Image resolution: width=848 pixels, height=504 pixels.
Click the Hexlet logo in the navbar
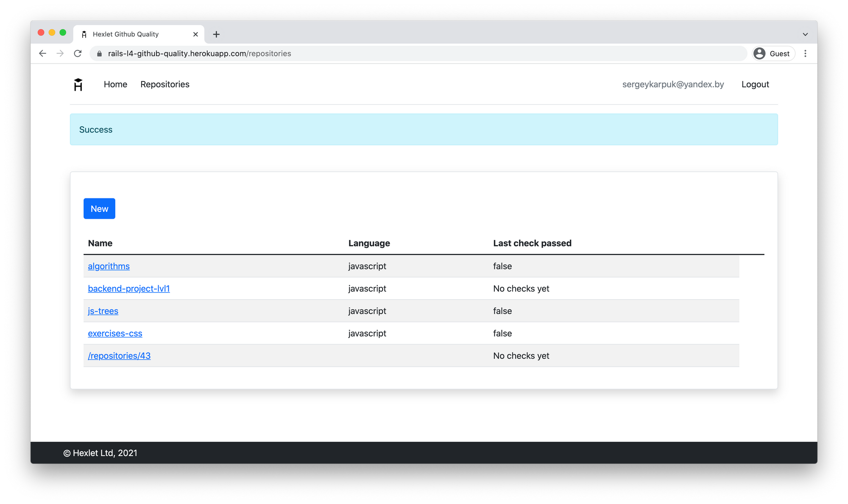tap(78, 84)
